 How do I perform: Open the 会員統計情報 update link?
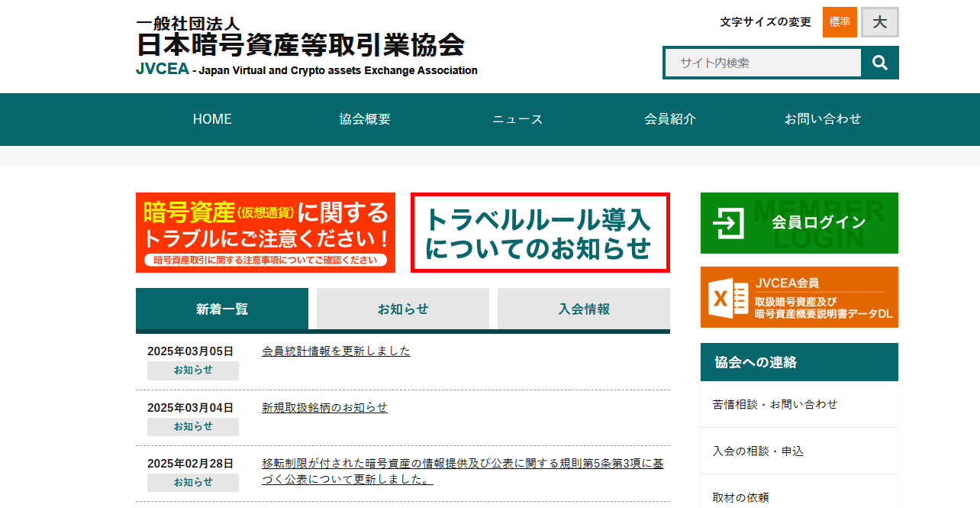pyautogui.click(x=336, y=350)
